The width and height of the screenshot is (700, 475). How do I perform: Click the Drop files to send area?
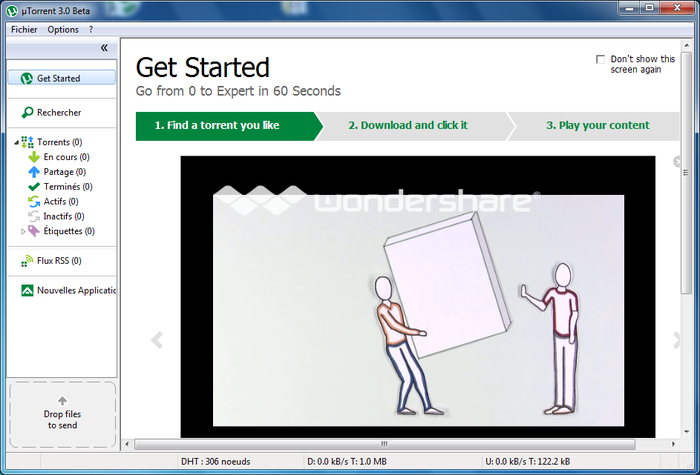pyautogui.click(x=62, y=414)
